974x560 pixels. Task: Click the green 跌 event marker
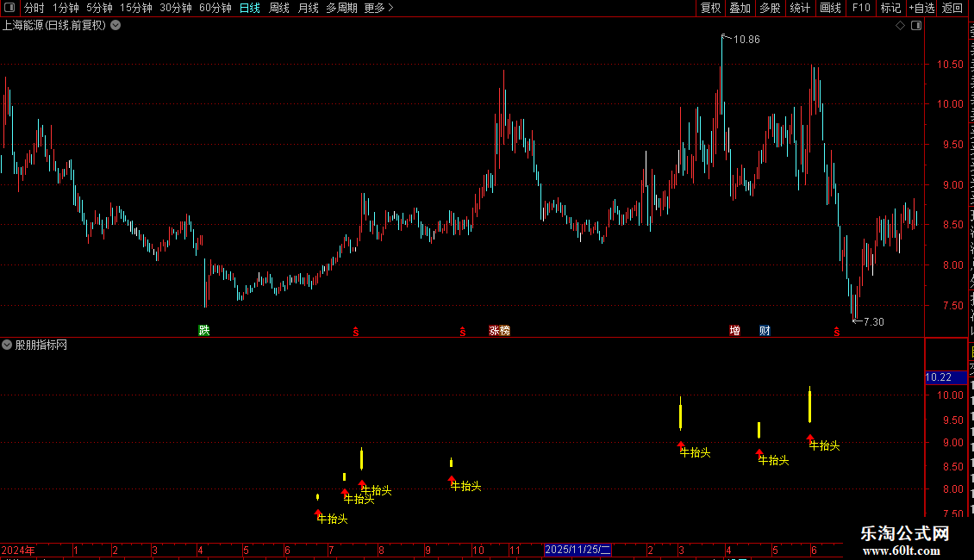coord(203,330)
